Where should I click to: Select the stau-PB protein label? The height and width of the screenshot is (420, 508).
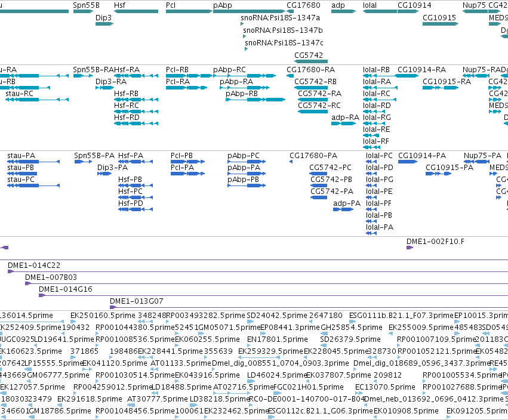20,168
